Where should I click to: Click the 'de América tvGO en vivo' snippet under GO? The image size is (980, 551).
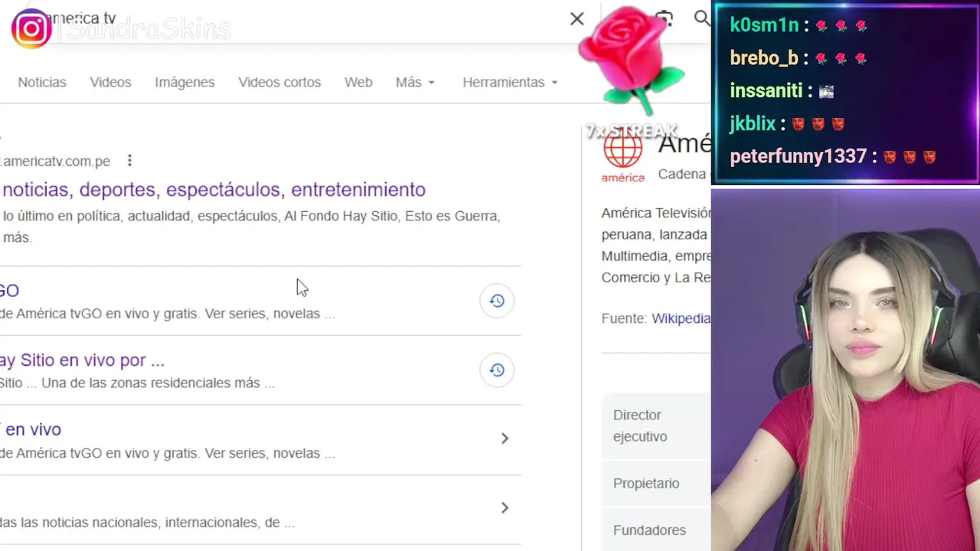pyautogui.click(x=167, y=314)
